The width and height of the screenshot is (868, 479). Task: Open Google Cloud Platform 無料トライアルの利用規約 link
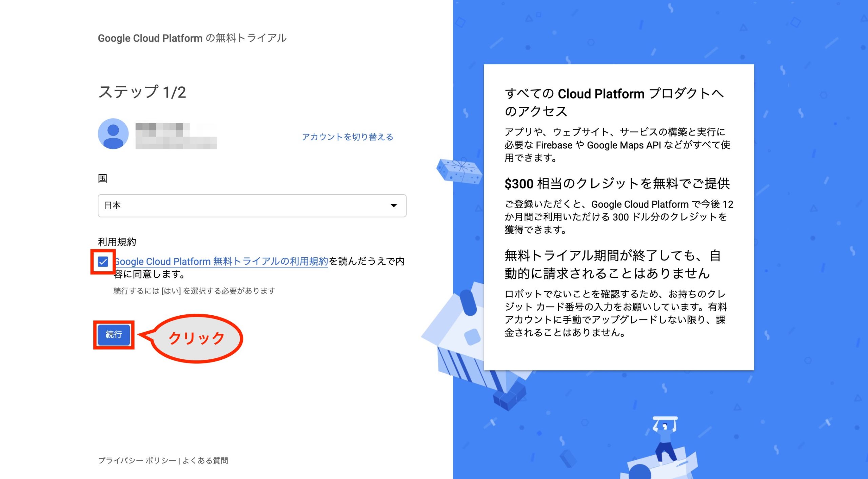[221, 262]
